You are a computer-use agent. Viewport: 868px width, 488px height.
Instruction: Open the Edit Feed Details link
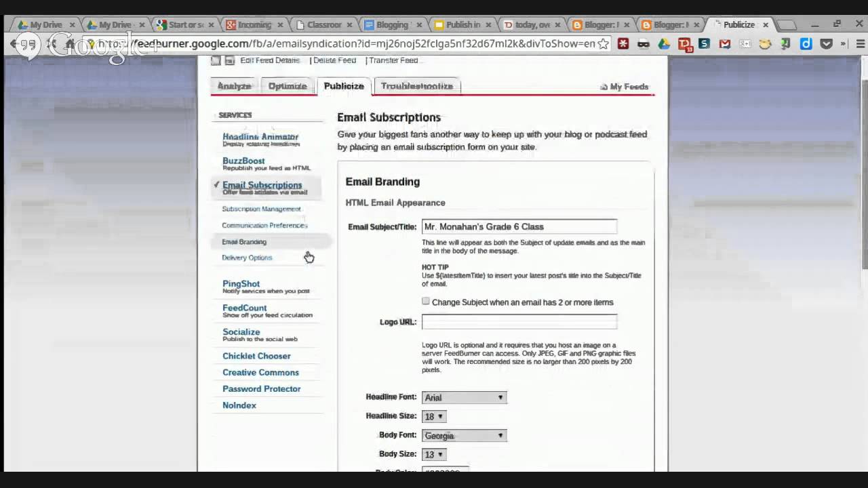tap(270, 60)
